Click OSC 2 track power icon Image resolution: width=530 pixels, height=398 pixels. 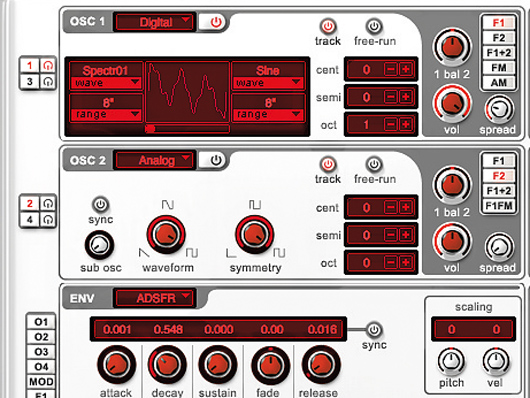tap(328, 164)
